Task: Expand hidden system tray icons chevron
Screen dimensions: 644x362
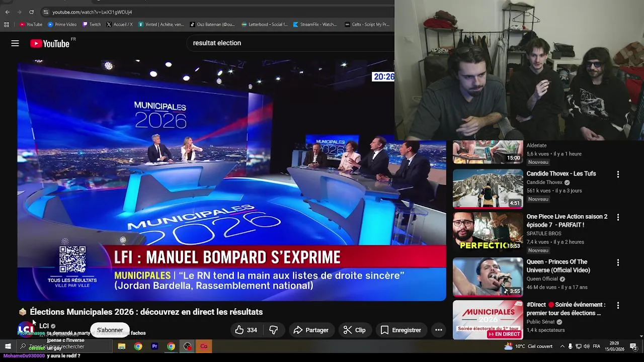Action: coord(562,346)
